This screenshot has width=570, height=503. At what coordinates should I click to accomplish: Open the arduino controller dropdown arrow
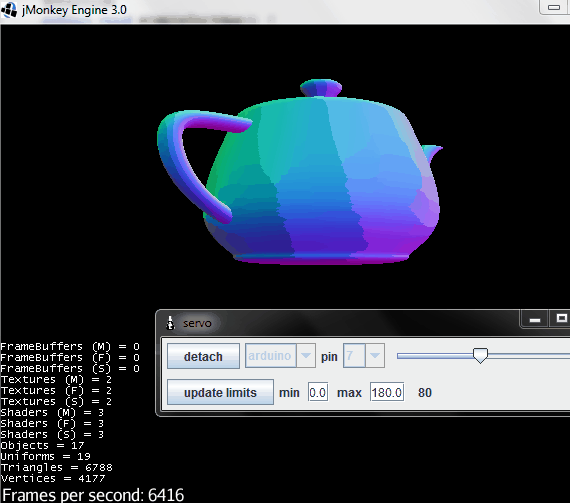click(306, 355)
